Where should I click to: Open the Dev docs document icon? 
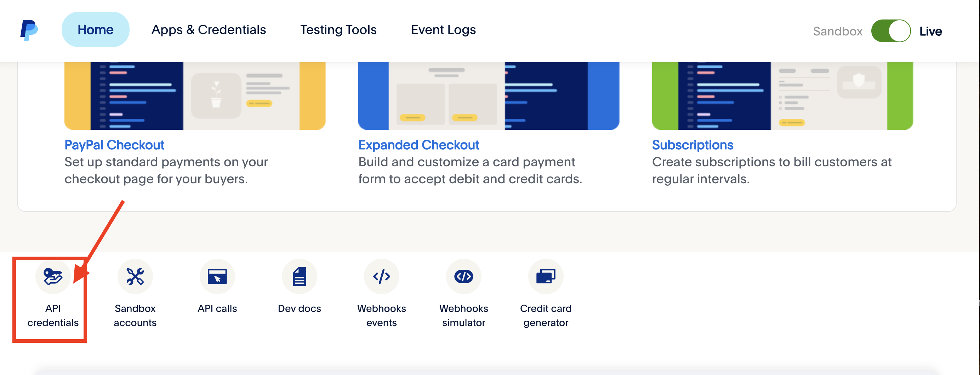point(300,277)
